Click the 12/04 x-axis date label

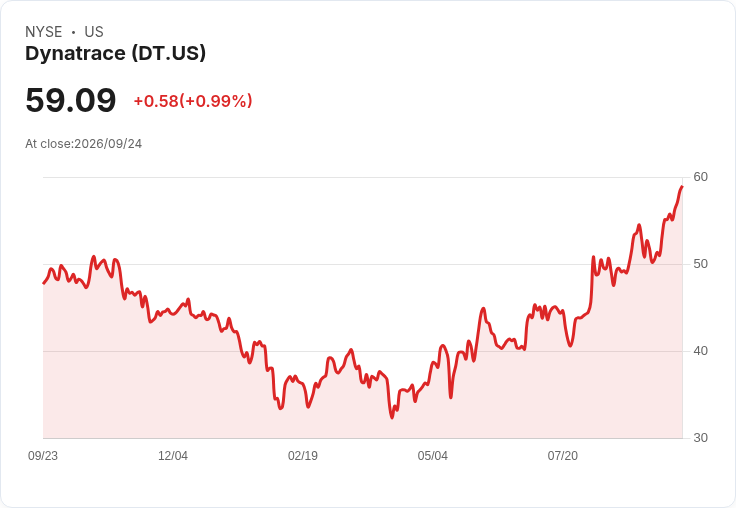[173, 455]
